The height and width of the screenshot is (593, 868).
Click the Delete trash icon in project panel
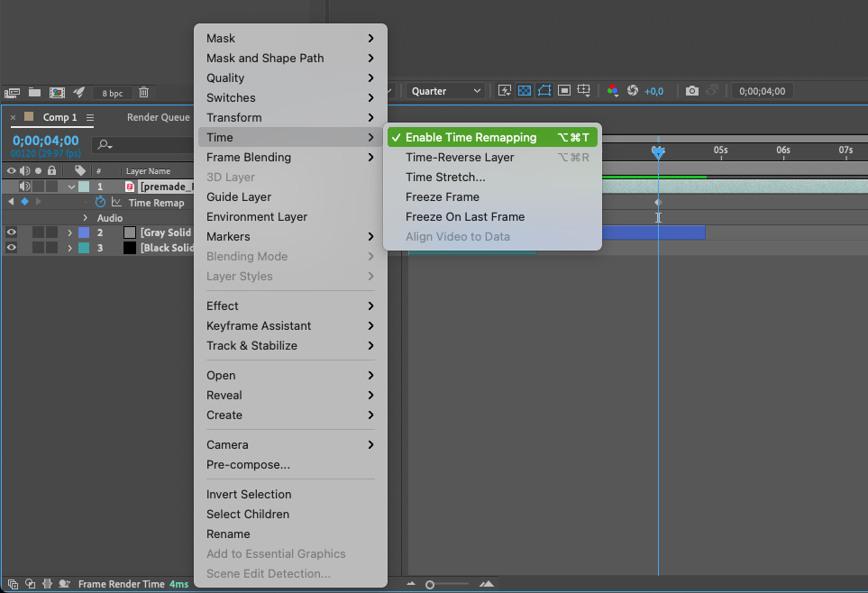pyautogui.click(x=144, y=92)
